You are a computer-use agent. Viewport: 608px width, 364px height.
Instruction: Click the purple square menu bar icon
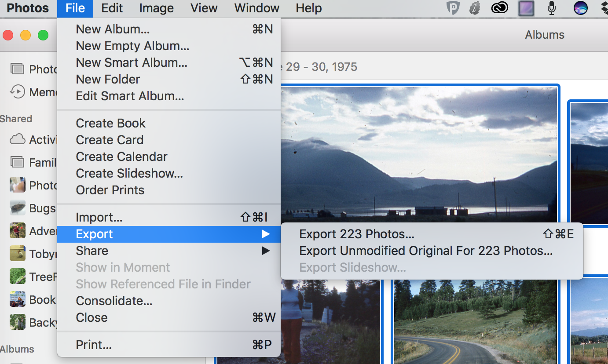point(526,8)
